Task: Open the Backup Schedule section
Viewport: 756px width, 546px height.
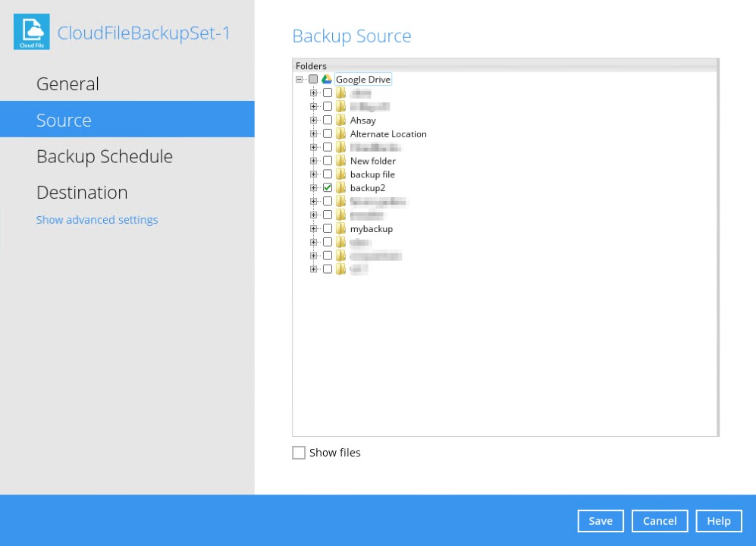Action: pos(105,156)
